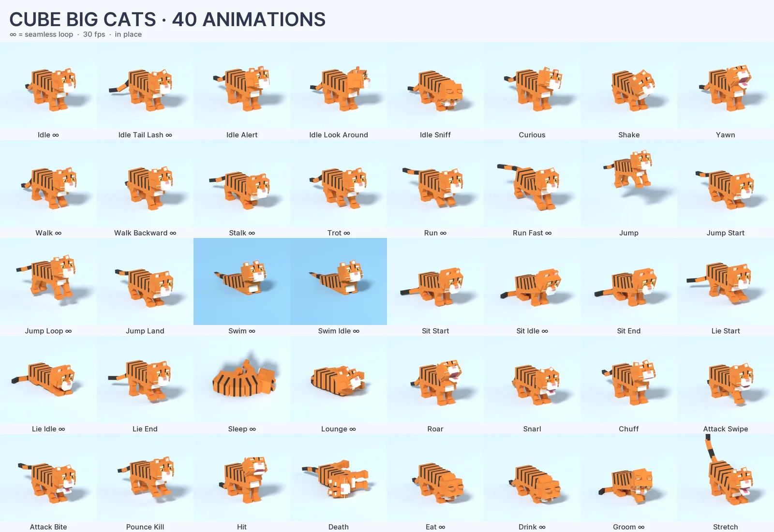Click the Walk loop animation thumbnail
The width and height of the screenshot is (774, 532).
[48, 184]
